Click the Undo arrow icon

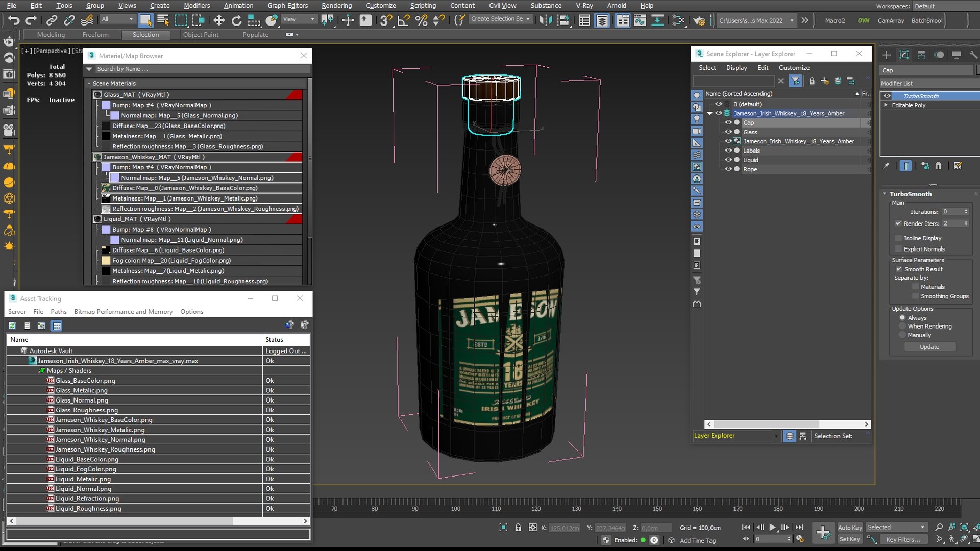[x=14, y=20]
